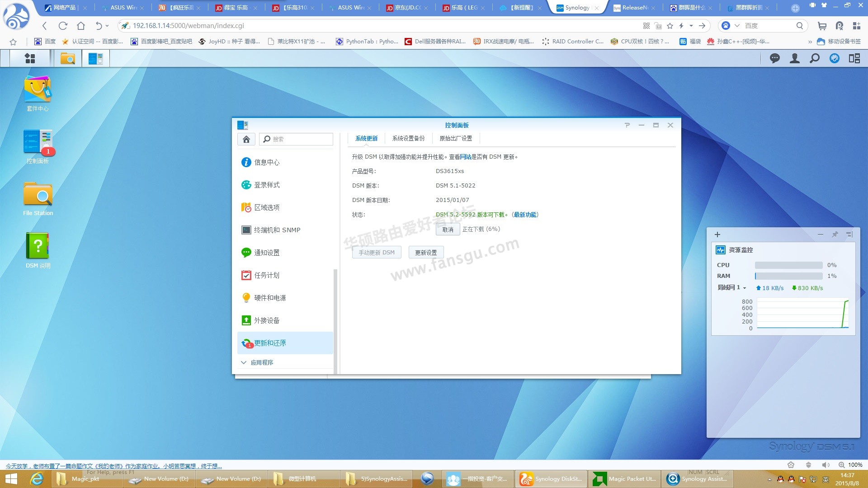
Task: Open the DSM notifications chat bubble icon
Action: click(x=775, y=58)
